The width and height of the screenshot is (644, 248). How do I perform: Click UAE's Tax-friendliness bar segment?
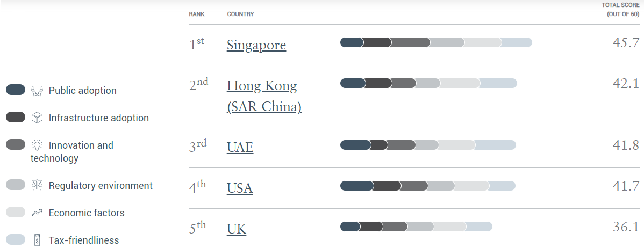[495, 145]
